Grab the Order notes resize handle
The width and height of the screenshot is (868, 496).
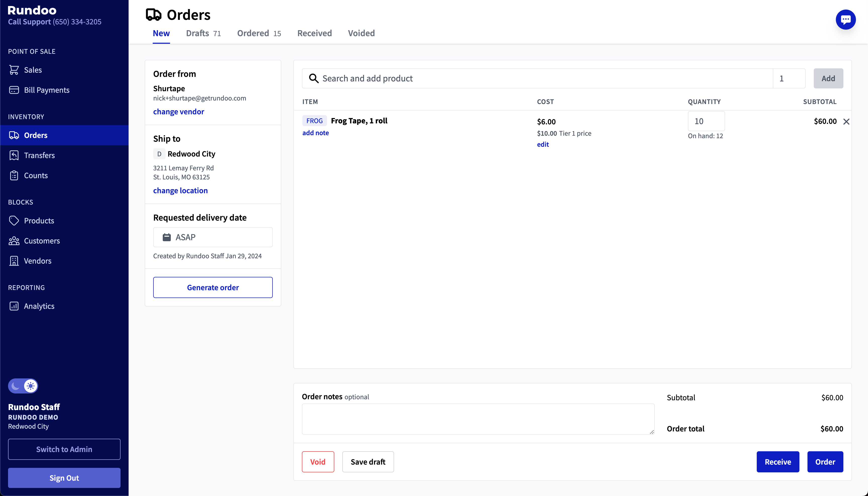coord(652,432)
